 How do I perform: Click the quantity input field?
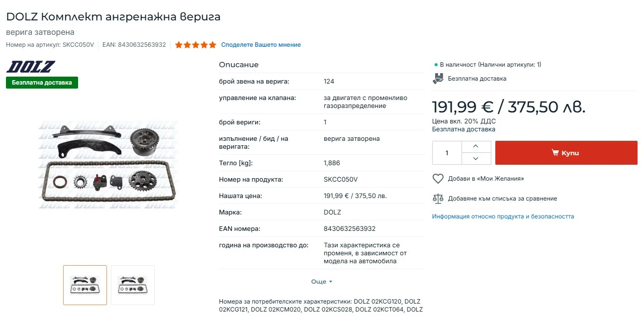(447, 153)
